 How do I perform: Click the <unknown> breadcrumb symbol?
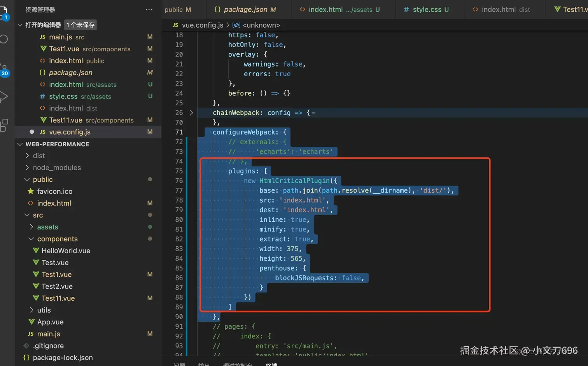pyautogui.click(x=261, y=25)
